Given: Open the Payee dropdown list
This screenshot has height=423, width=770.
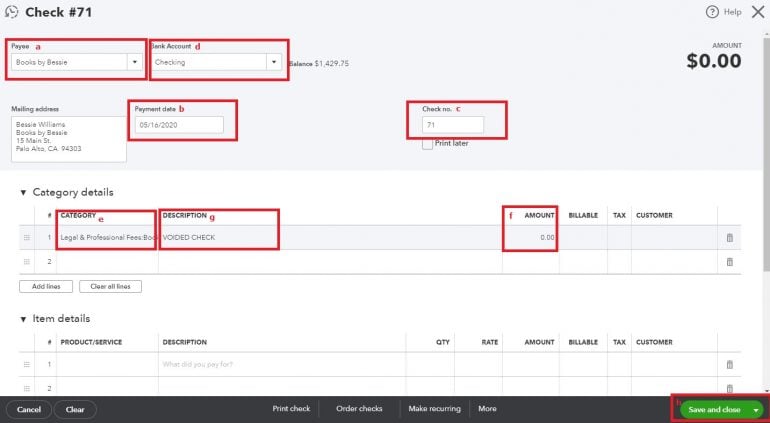Looking at the screenshot, I should pyautogui.click(x=135, y=62).
